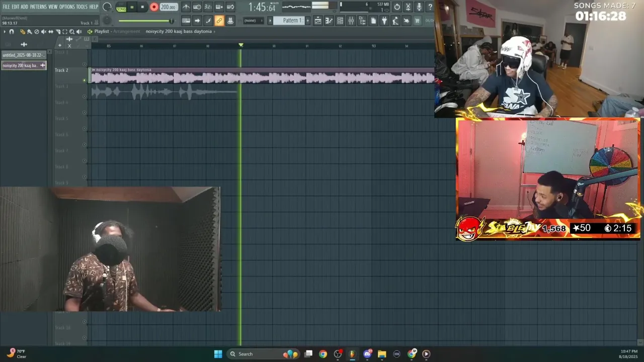Open the Playlist window icon
The width and height of the screenshot is (644, 362).
318,21
